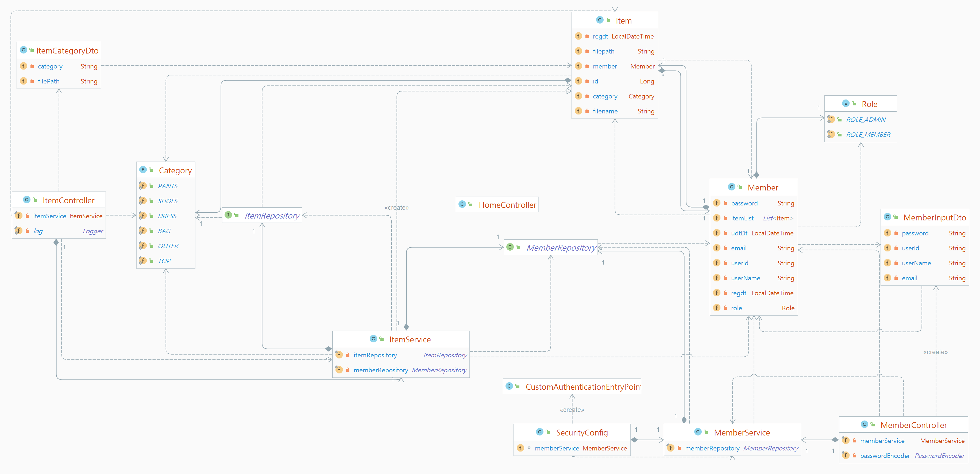980x474 pixels.
Task: Click the class icon on HomeController
Action: coord(462,204)
